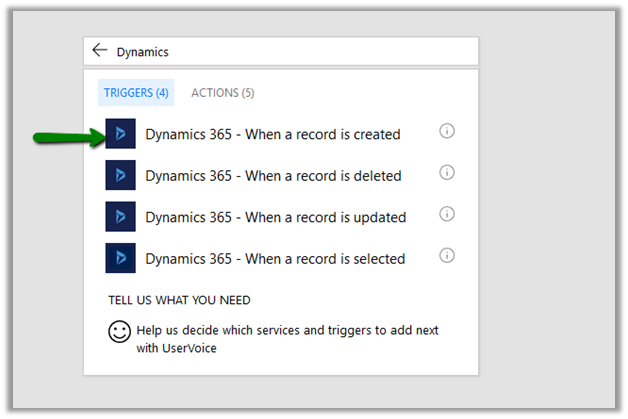628x419 pixels.
Task: Show info for record created trigger
Action: tap(447, 132)
